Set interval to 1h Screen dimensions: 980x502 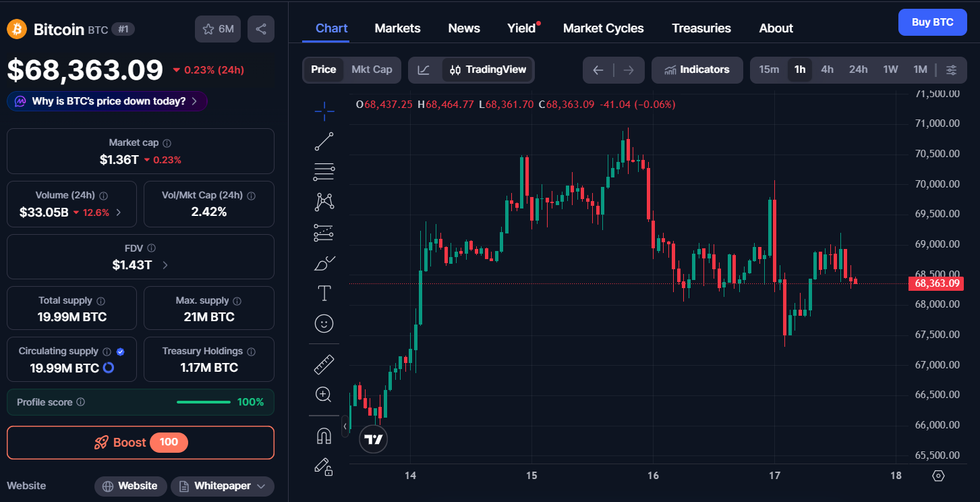click(x=800, y=69)
